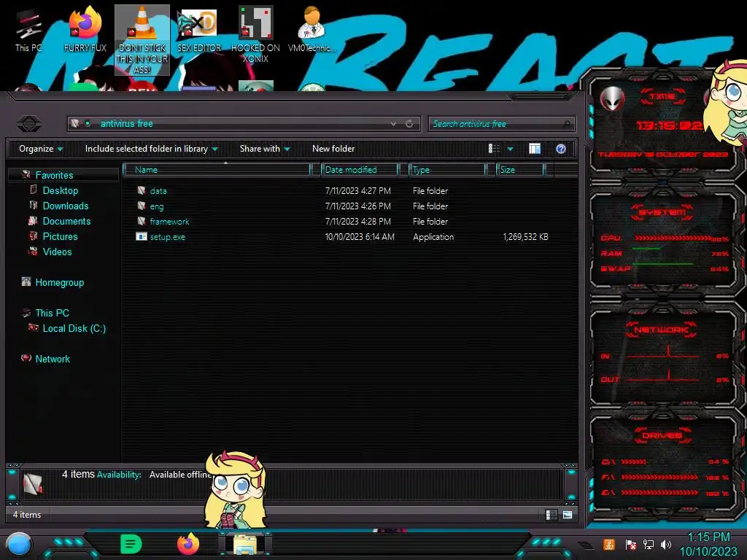Select the data folder row

(x=343, y=191)
